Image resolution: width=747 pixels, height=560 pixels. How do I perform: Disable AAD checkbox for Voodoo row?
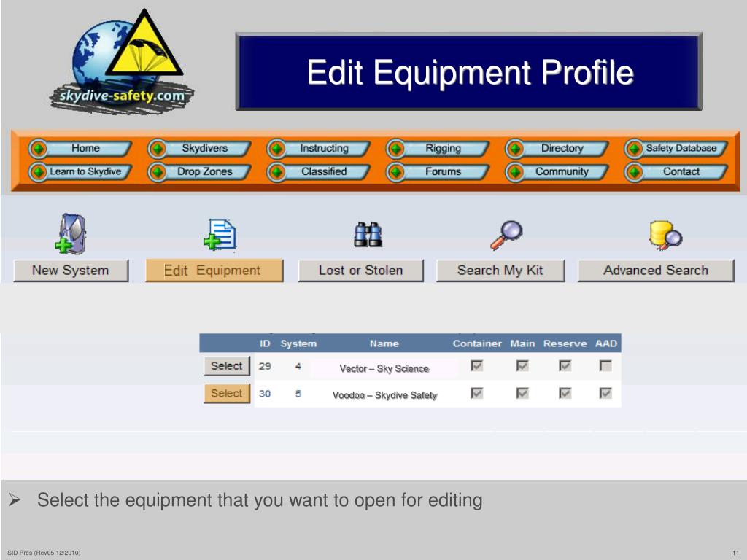coord(605,393)
